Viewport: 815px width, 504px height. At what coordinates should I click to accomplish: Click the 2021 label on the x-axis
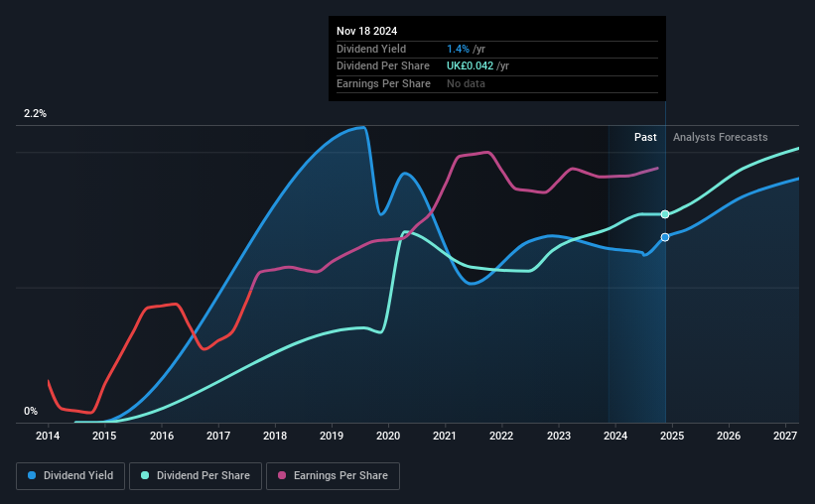(x=445, y=436)
